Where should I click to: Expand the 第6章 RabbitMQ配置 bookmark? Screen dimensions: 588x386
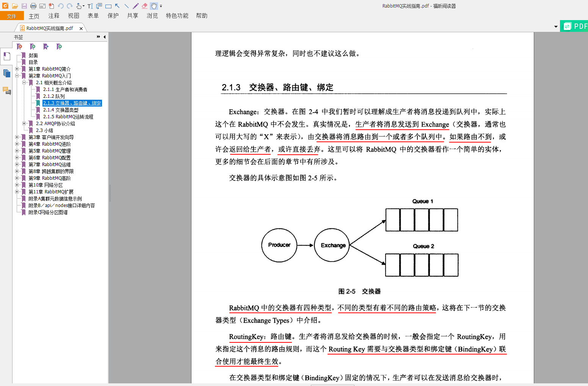pos(17,158)
